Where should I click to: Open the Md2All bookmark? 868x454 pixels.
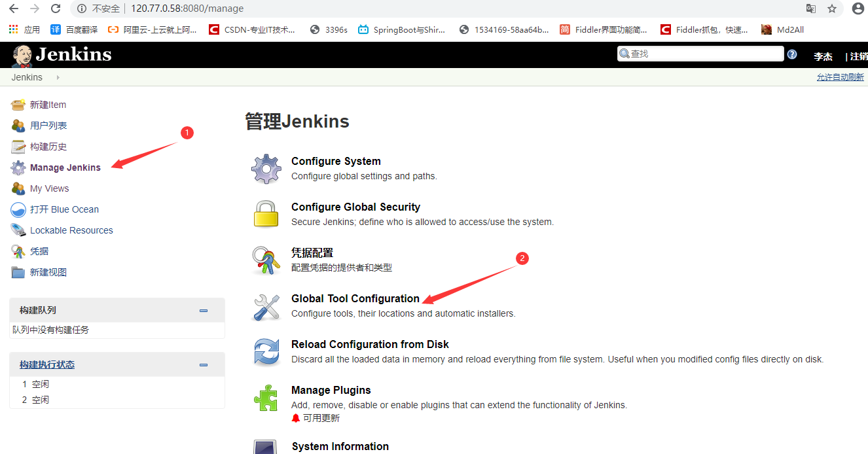pos(783,29)
